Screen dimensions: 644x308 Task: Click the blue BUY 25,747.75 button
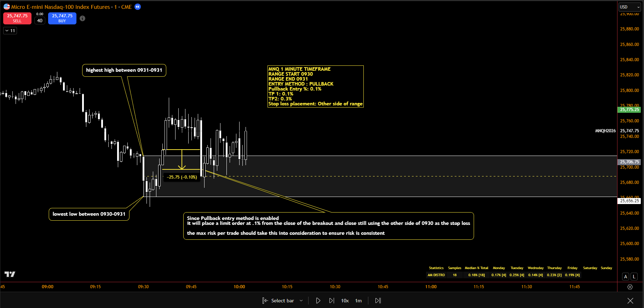tap(62, 18)
